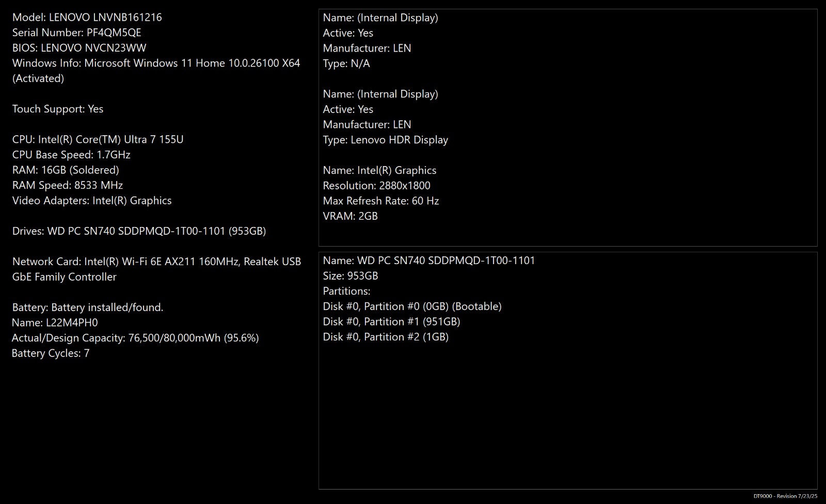Click the Model LENOVO LNVNB161216 line

point(87,18)
